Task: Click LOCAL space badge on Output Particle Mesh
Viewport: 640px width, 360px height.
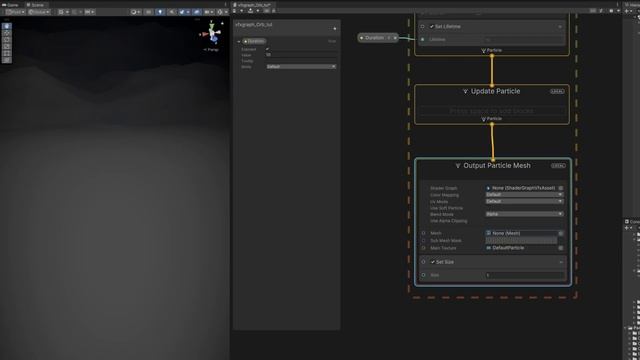Action: 558,166
